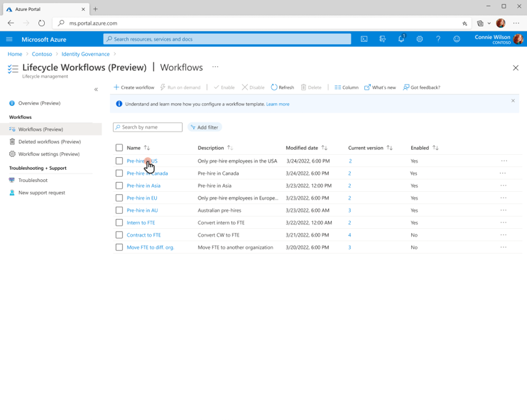Sort by Description column arrows
The height and width of the screenshot is (420, 527).
pyautogui.click(x=230, y=148)
